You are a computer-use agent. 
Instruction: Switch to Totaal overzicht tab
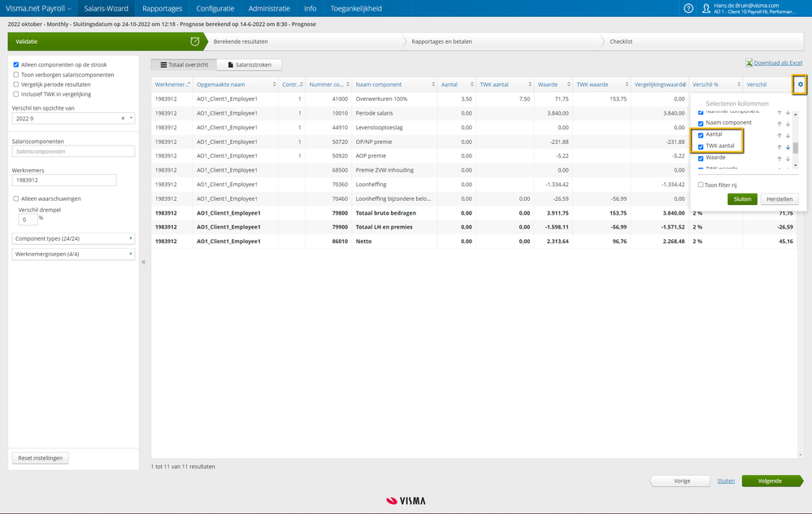pos(184,65)
